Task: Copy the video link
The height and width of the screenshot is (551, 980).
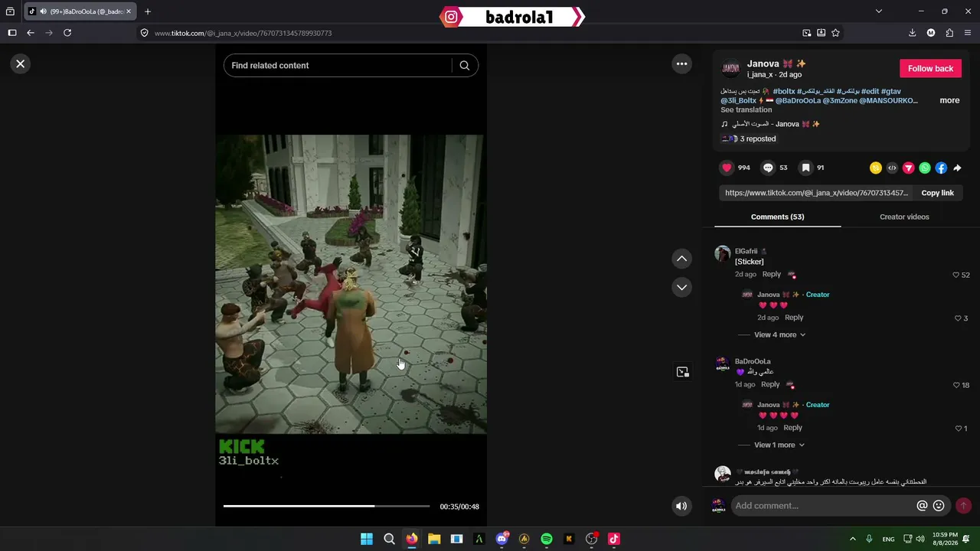Action: [937, 193]
